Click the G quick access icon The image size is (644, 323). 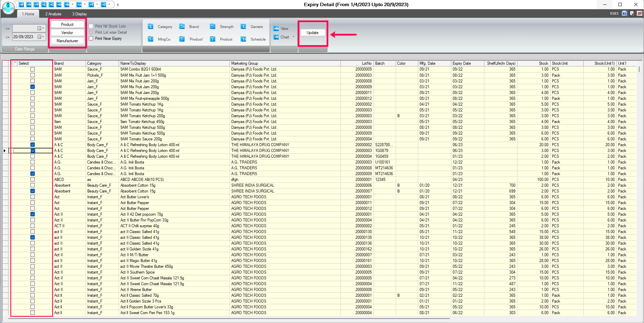[x=51, y=4]
